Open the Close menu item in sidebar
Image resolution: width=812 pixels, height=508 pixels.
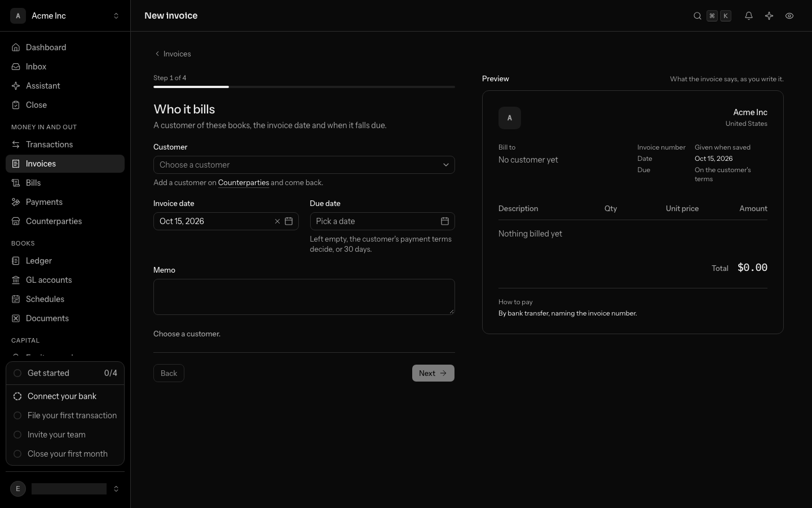pyautogui.click(x=65, y=105)
